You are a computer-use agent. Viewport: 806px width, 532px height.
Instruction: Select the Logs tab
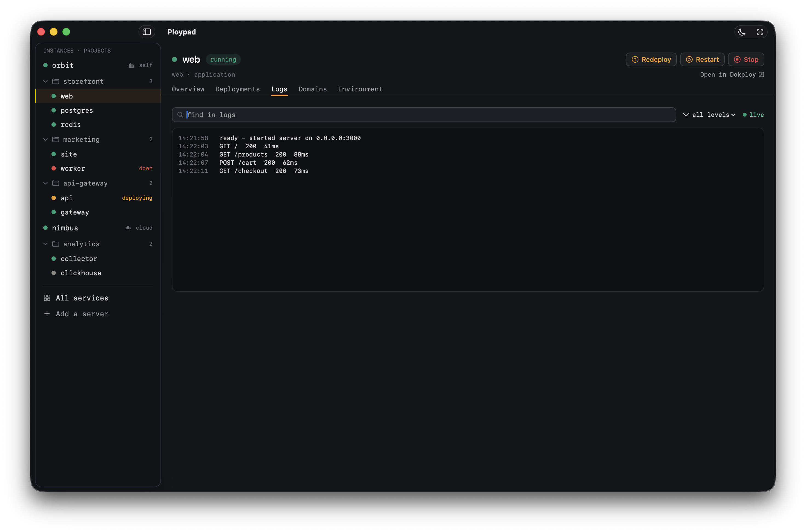point(279,89)
